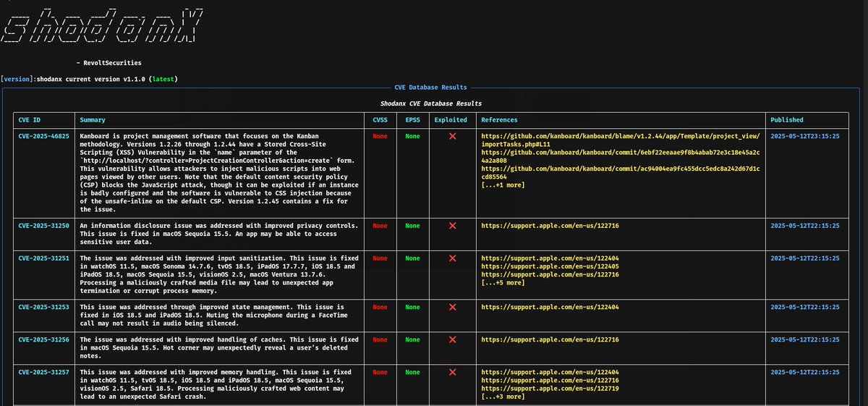Click red CVSS 'None' value for CVE-2025-46825
Image resolution: width=868 pixels, height=406 pixels.
tap(380, 136)
